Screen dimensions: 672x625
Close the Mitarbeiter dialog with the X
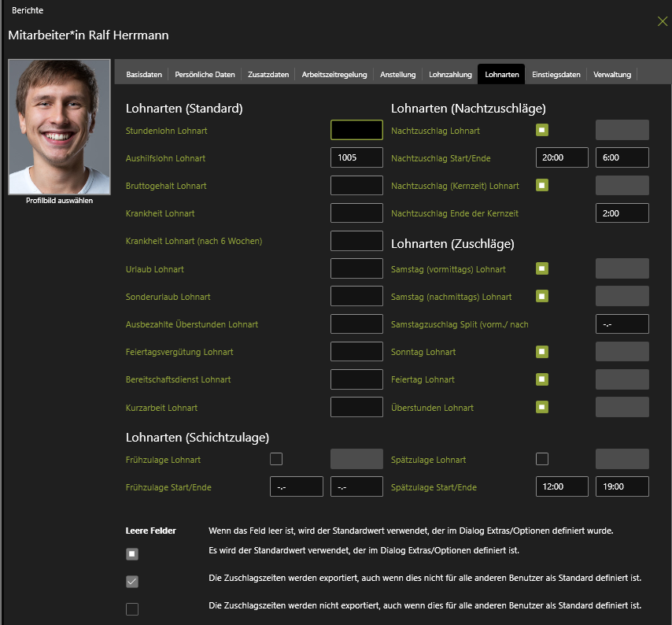click(x=662, y=21)
